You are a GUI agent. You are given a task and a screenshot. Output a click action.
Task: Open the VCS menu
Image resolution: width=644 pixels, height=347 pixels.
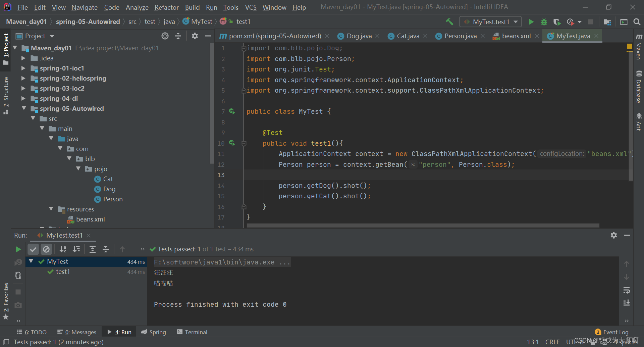[x=251, y=7]
